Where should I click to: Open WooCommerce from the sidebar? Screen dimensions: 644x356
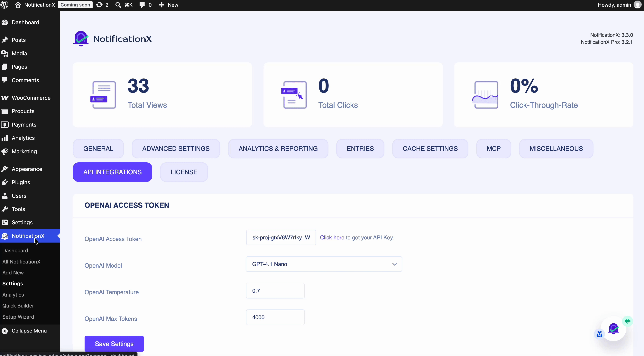point(30,98)
